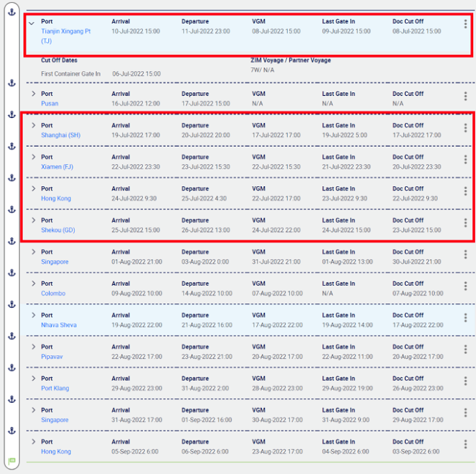Expand the Hong Kong row arriving 24-Jul-2022

34,188
